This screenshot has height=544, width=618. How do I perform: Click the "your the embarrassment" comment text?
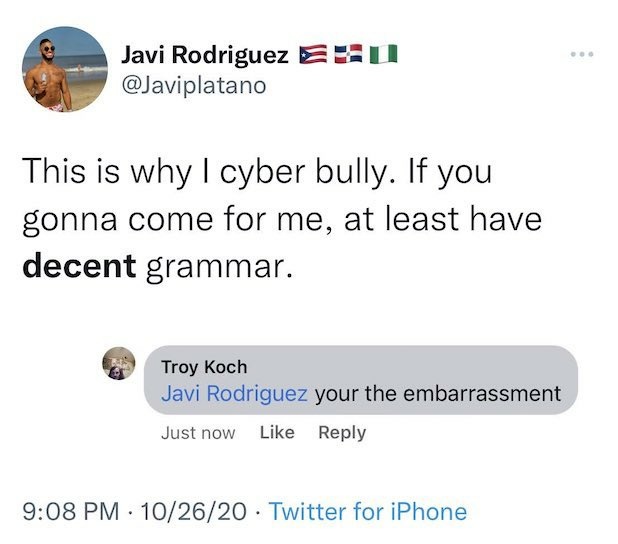438,393
